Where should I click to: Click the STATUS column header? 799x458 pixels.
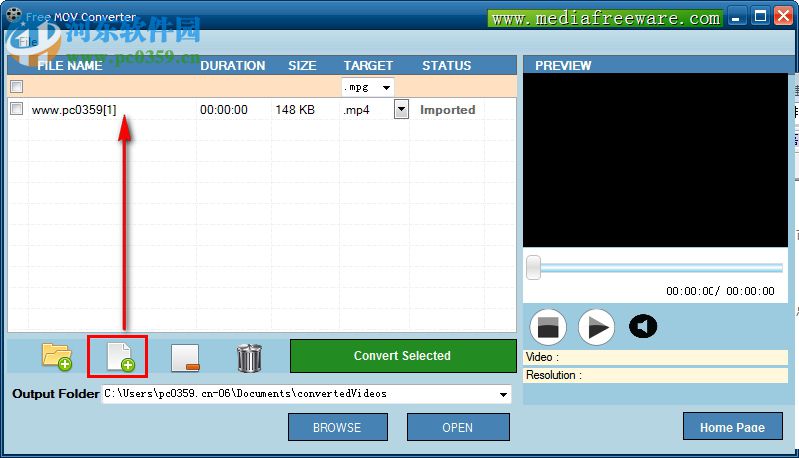click(x=446, y=65)
